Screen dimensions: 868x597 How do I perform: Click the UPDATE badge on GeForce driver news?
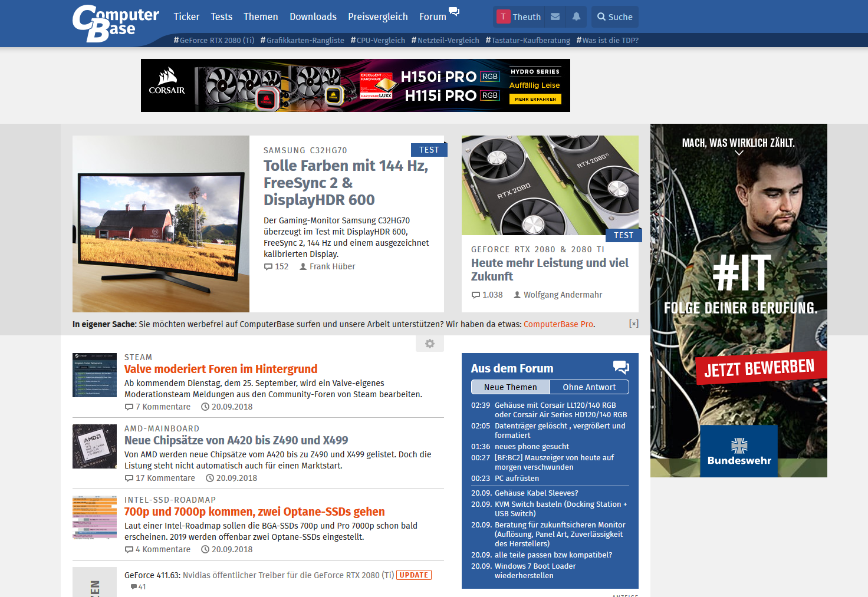[x=414, y=575]
